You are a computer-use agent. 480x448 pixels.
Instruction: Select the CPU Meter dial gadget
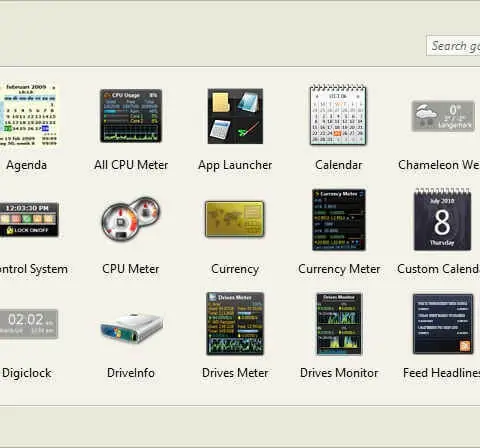[131, 218]
